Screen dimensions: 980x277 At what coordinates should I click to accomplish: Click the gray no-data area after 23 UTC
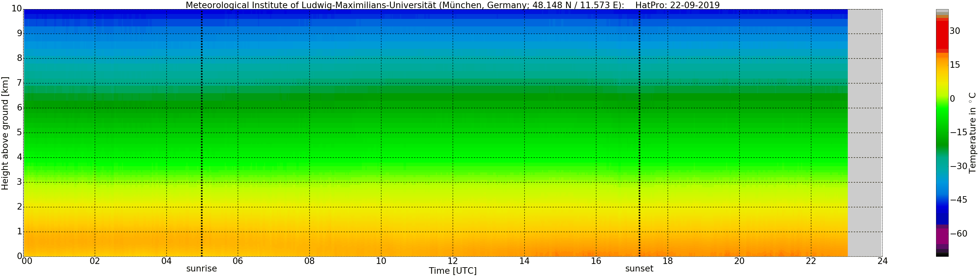coord(865,133)
